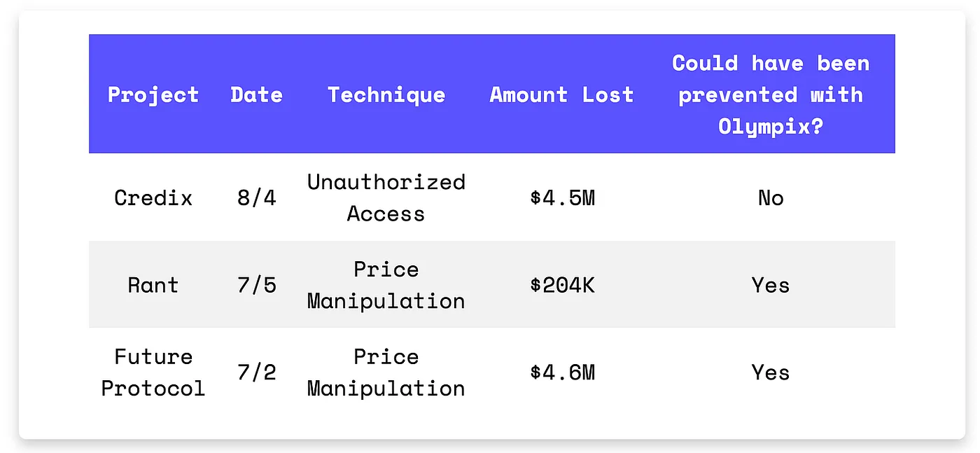Click the Date column header
The width and height of the screenshot is (980, 453).
click(x=256, y=95)
